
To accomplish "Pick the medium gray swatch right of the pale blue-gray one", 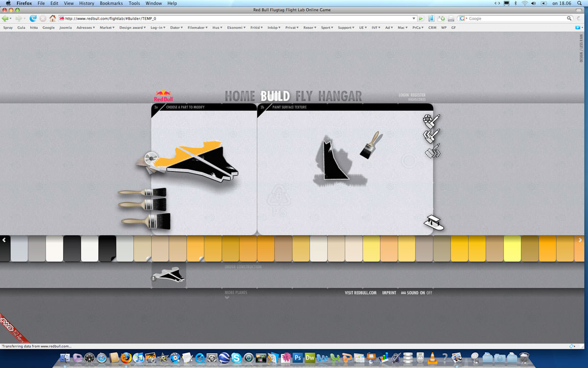I will pyautogui.click(x=37, y=248).
